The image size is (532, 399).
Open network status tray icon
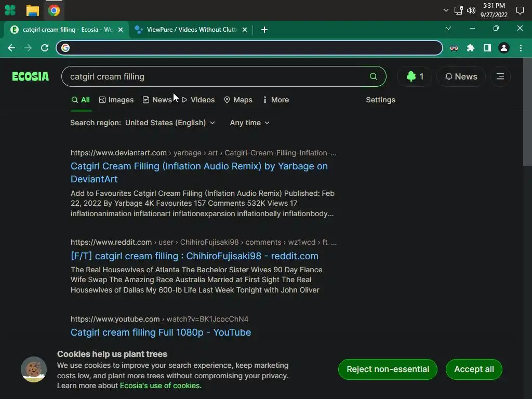458,10
